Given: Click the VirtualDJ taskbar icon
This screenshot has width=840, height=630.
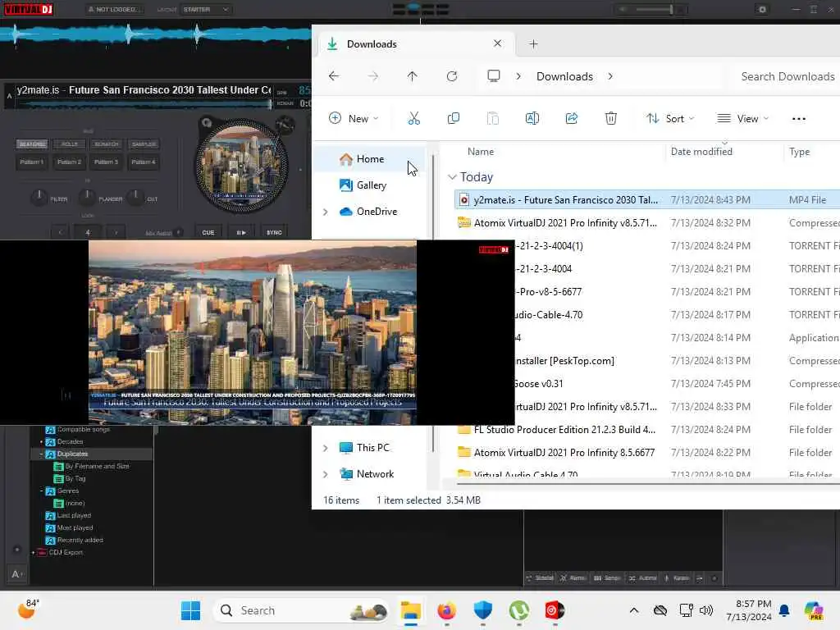Looking at the screenshot, I should 555,610.
